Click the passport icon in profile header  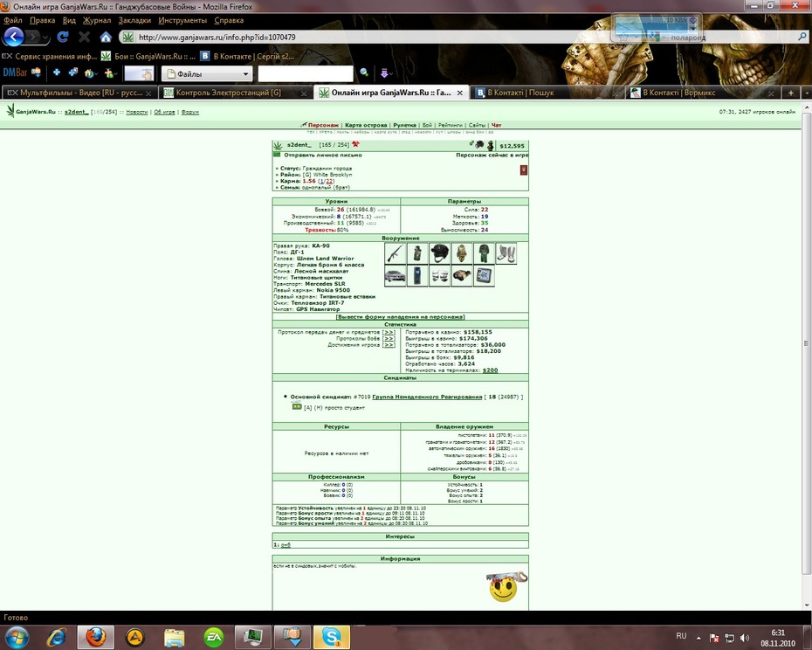tap(524, 170)
